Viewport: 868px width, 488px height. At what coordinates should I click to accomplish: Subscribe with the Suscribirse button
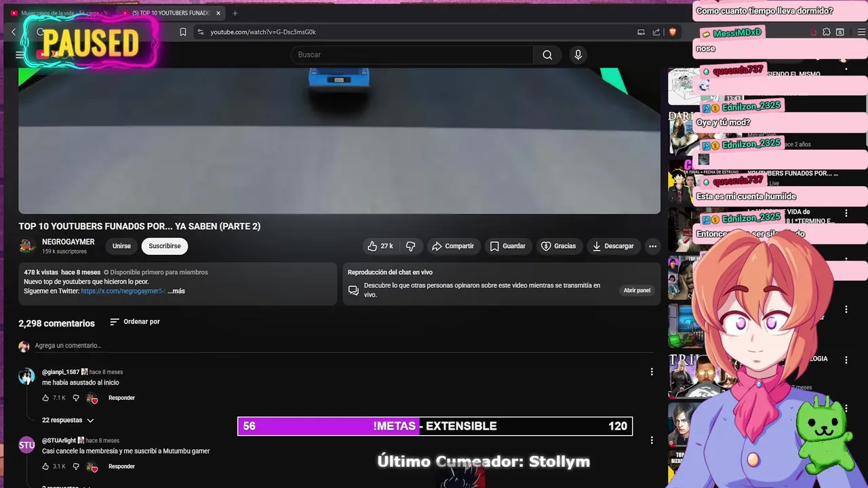pyautogui.click(x=165, y=246)
